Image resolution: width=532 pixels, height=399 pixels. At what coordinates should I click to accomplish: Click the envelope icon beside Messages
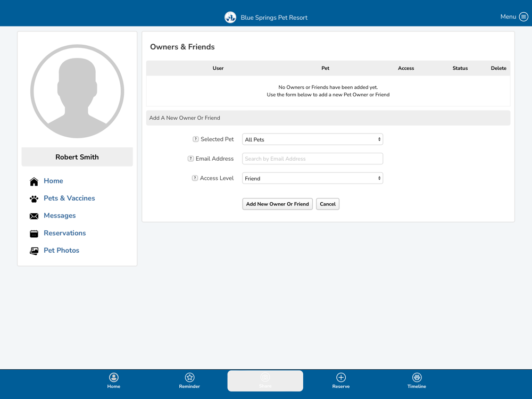click(x=34, y=216)
